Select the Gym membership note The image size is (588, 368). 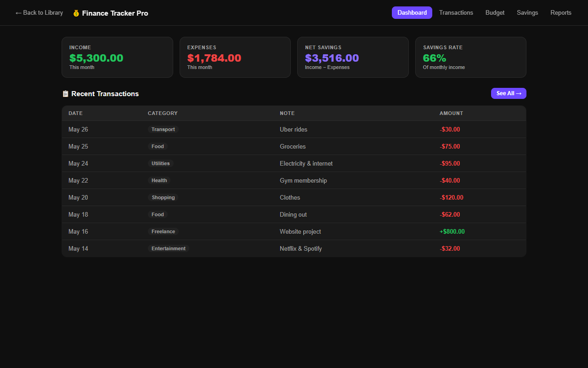[303, 180]
